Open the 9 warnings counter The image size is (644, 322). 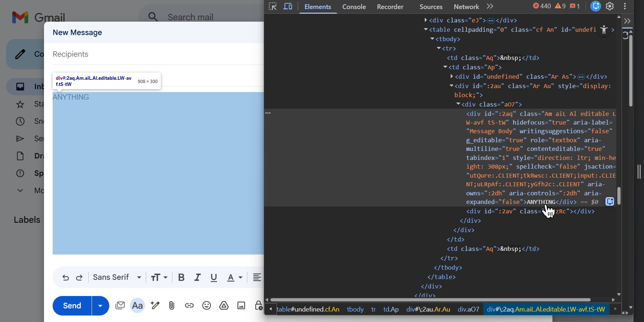point(560,6)
